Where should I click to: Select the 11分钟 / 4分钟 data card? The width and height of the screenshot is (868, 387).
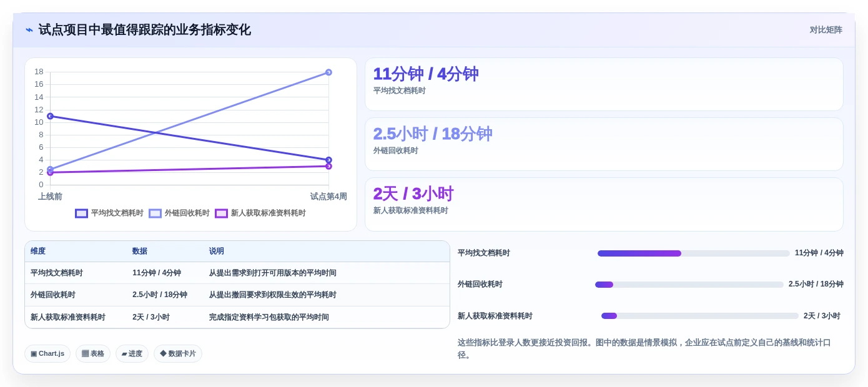click(604, 84)
